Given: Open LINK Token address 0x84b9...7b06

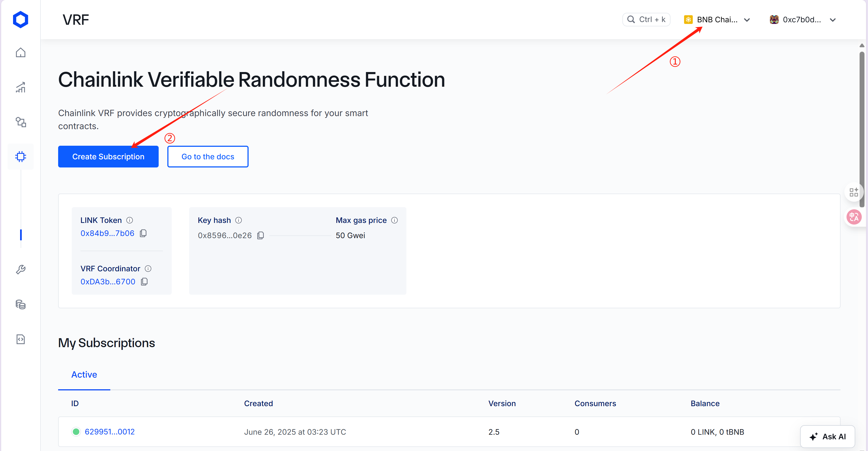Looking at the screenshot, I should point(108,233).
